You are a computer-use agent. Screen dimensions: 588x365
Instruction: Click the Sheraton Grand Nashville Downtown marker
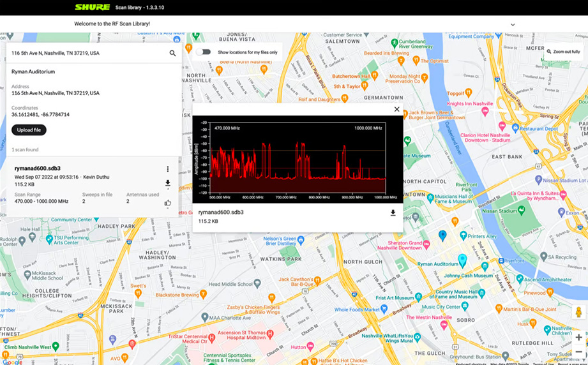426,245
